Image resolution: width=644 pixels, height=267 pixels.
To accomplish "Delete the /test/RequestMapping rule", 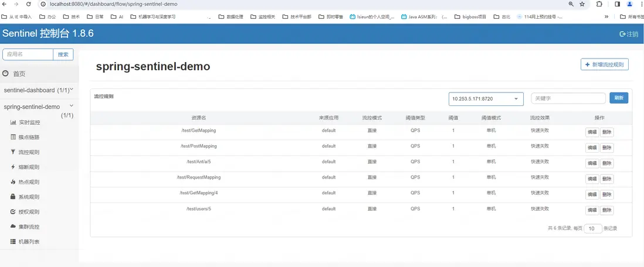I will (606, 179).
